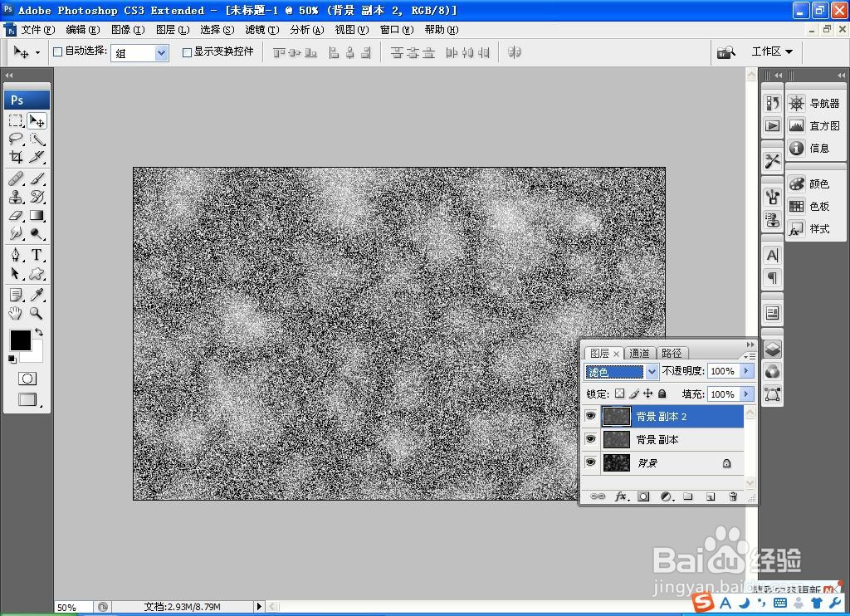Select the Blur tool
The image size is (850, 616).
click(x=17, y=234)
